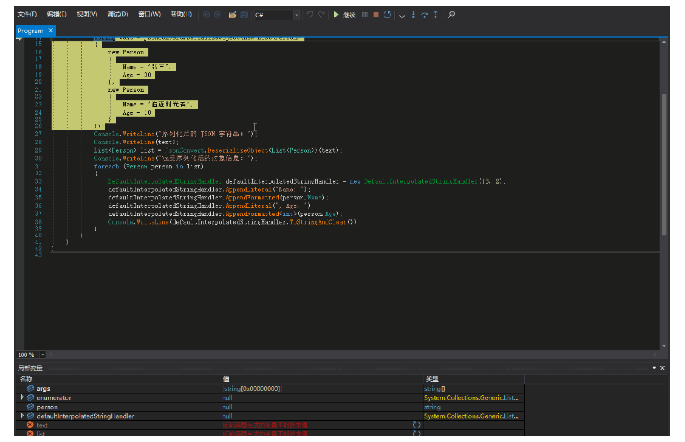Pause execution with the break button
This screenshot has width=685, height=442.
(x=364, y=16)
